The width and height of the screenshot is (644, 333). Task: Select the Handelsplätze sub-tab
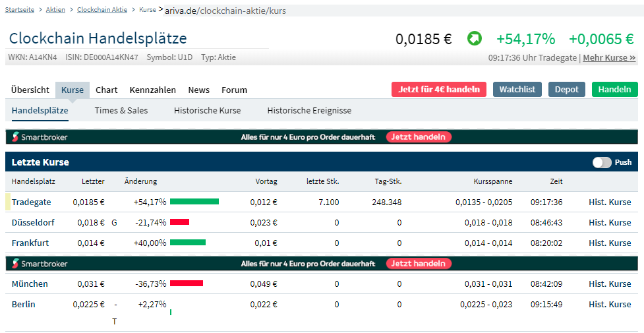tap(40, 111)
